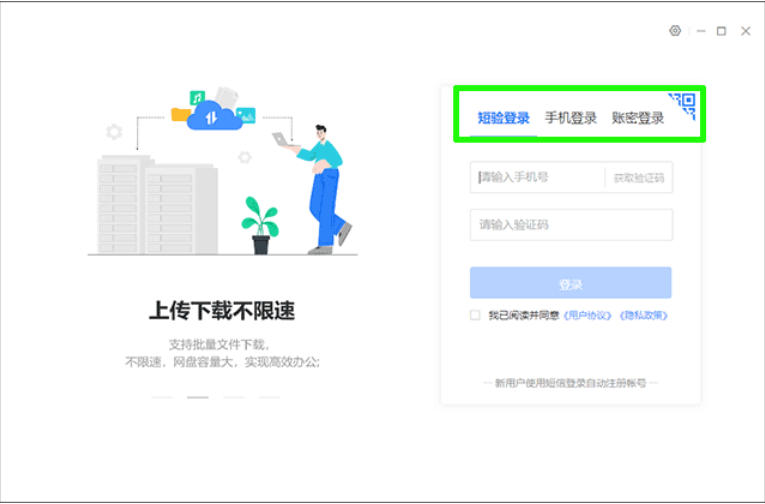The width and height of the screenshot is (765, 504).
Task: Tick the agreement checkbox
Action: (x=475, y=315)
